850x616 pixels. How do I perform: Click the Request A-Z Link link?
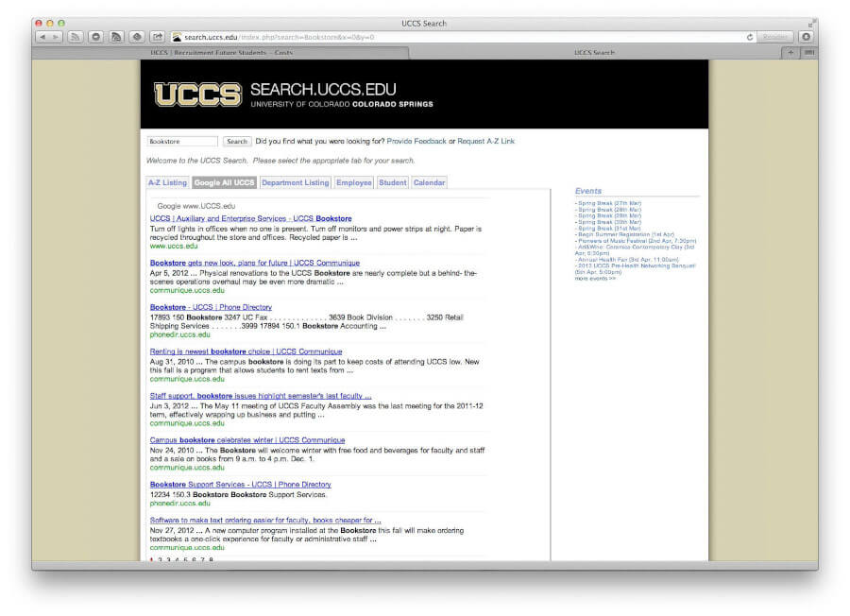coord(485,141)
